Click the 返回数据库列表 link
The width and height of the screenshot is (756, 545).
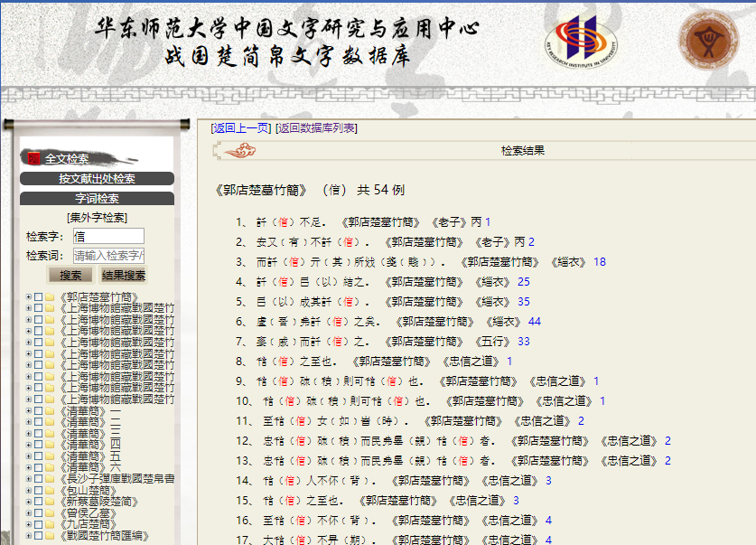pyautogui.click(x=316, y=127)
